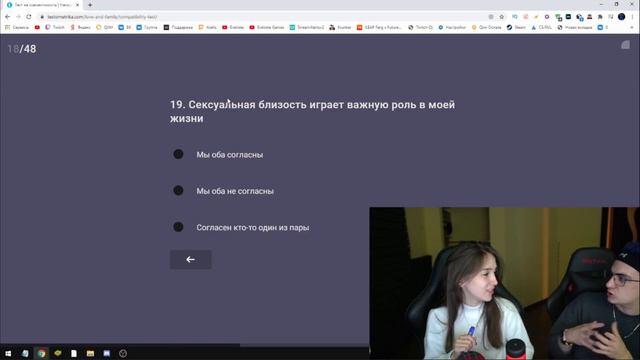This screenshot has width=640, height=360.
Task: Open the File Explorer folder in the taskbar
Action: [x=90, y=353]
